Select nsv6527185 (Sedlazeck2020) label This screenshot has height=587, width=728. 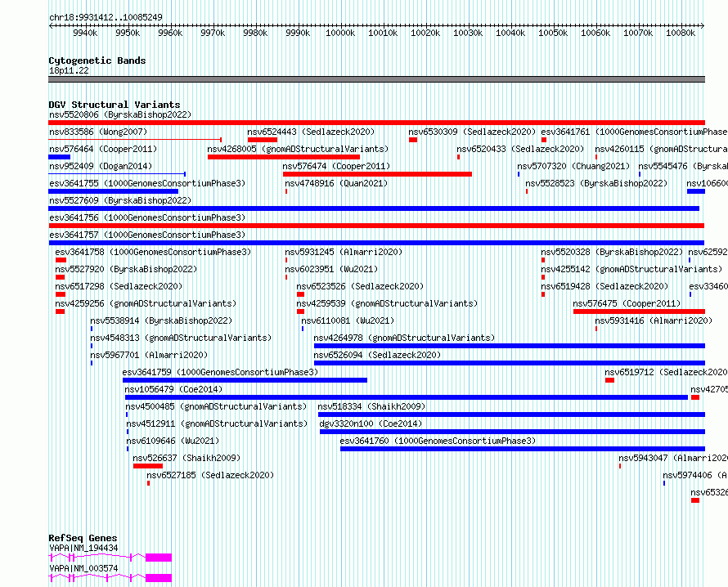point(210,475)
